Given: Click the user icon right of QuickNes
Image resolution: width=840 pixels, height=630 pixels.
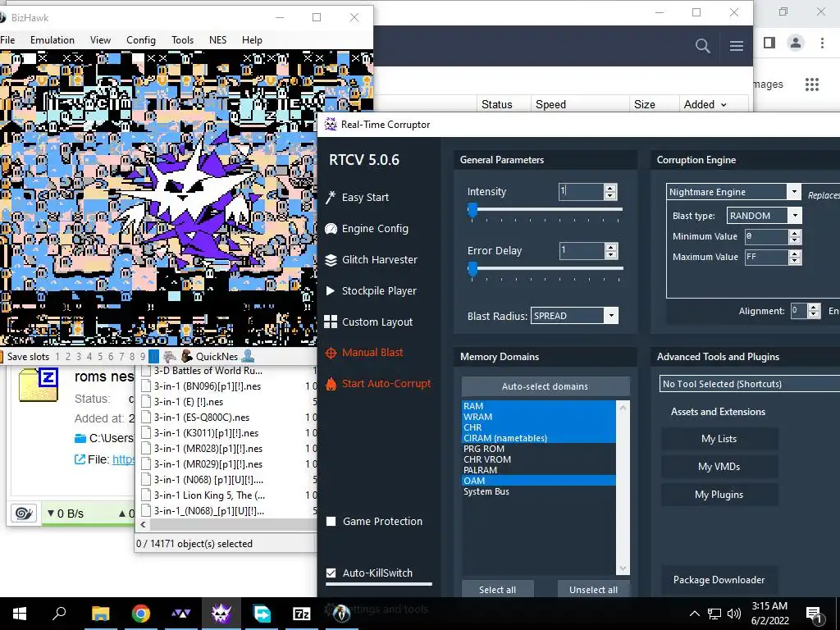Looking at the screenshot, I should tap(248, 356).
